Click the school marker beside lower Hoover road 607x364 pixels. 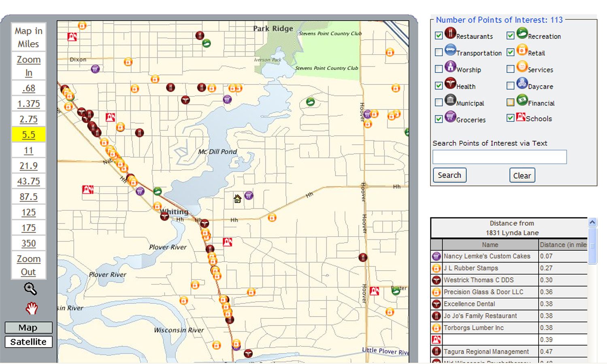(x=375, y=291)
